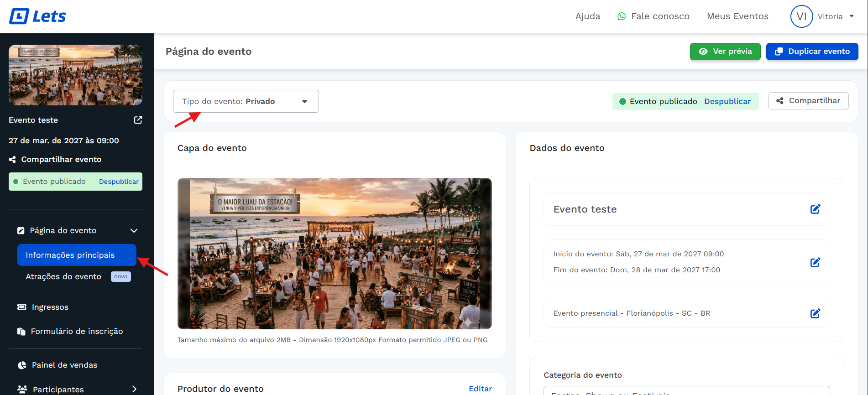Click Despublicar in the sidebar status

tap(119, 182)
